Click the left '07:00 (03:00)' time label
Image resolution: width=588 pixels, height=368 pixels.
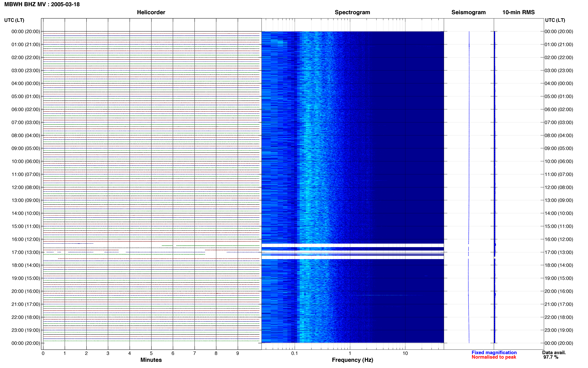[x=26, y=122]
